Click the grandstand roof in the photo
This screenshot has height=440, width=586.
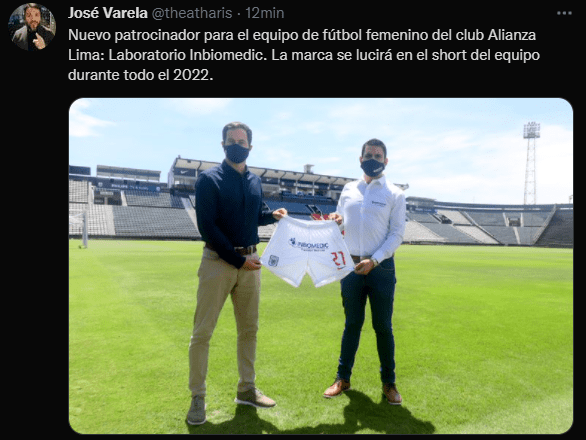click(262, 169)
